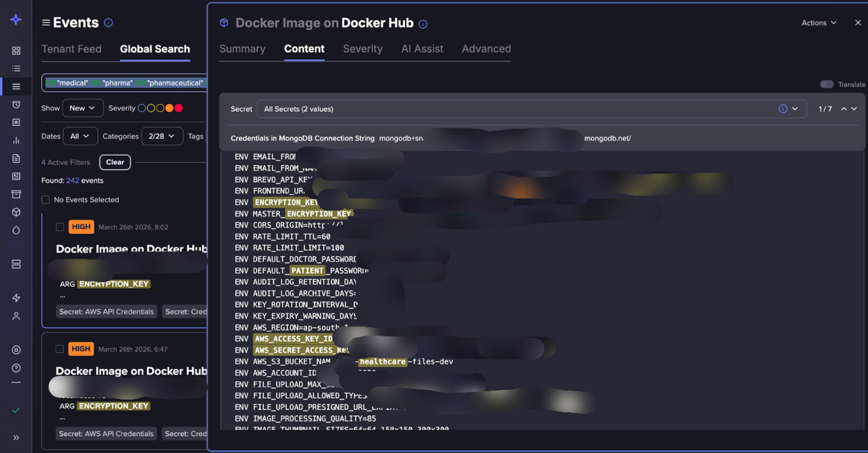Screen dimensions: 868x453
Task: Switch to the Tenant Feed tab
Action: [72, 49]
